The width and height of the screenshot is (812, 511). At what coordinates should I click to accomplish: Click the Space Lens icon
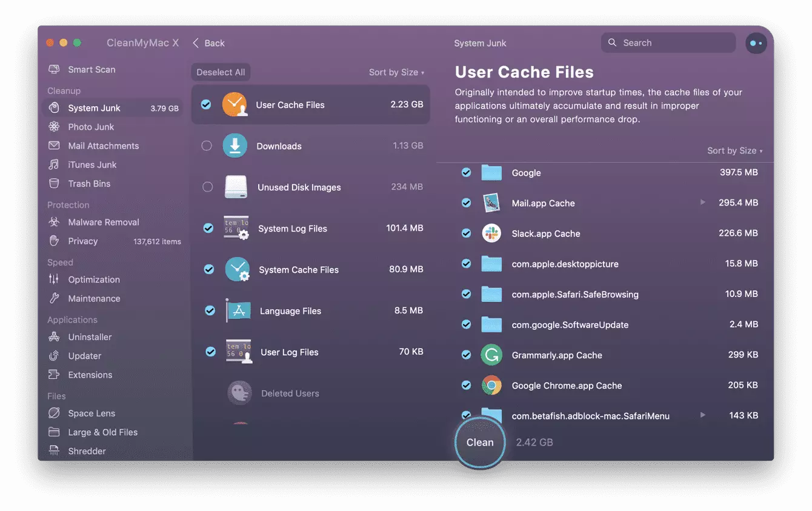tap(54, 413)
